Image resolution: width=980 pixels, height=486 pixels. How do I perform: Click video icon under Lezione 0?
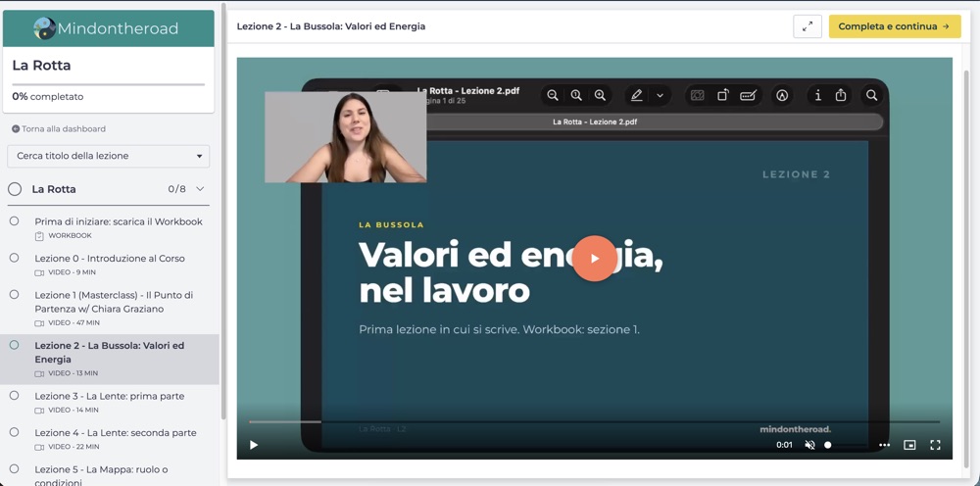click(x=39, y=272)
